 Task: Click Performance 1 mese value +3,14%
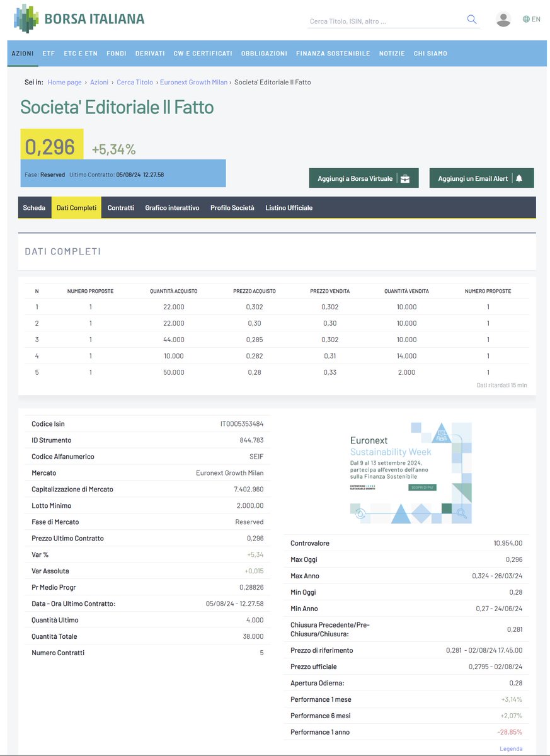point(512,699)
